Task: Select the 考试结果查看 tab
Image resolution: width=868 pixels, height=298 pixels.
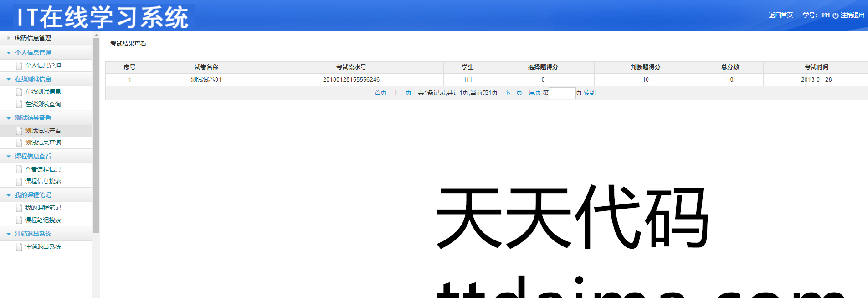Action: click(128, 43)
